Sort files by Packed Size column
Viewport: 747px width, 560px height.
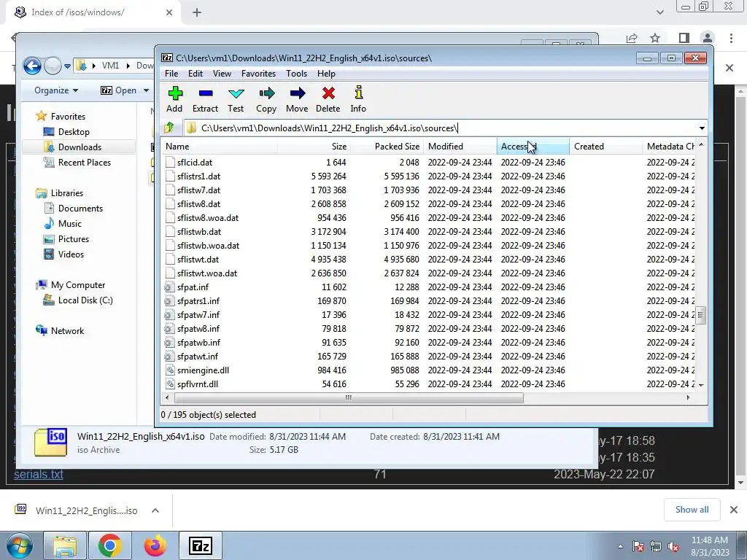click(387, 146)
